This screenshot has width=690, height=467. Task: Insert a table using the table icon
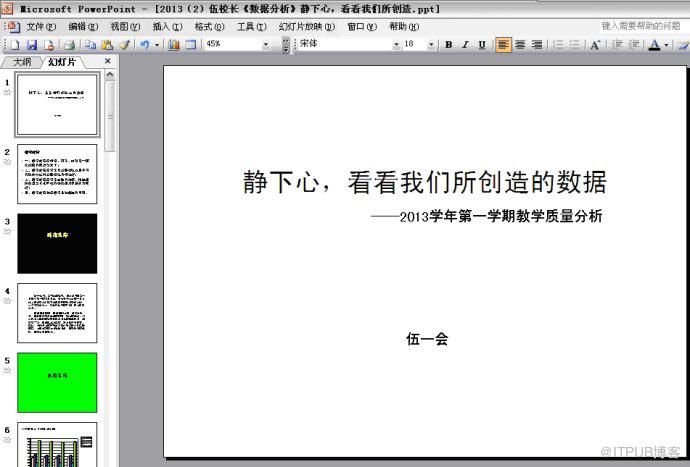[x=191, y=44]
